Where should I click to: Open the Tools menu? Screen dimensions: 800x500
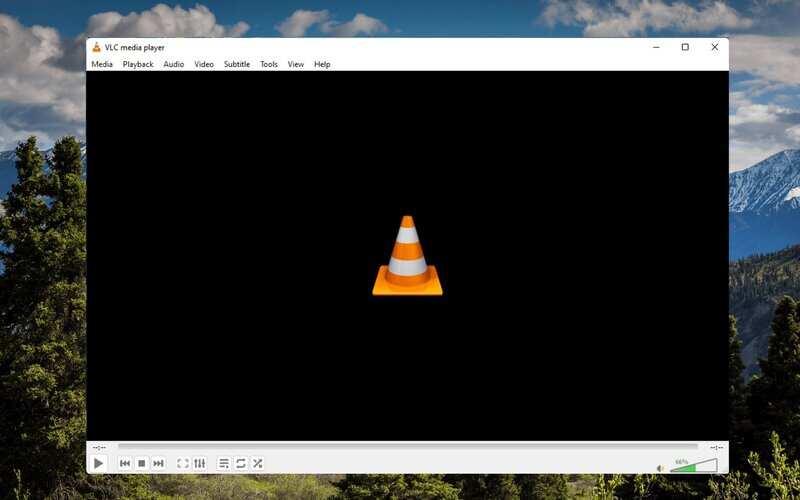(269, 64)
